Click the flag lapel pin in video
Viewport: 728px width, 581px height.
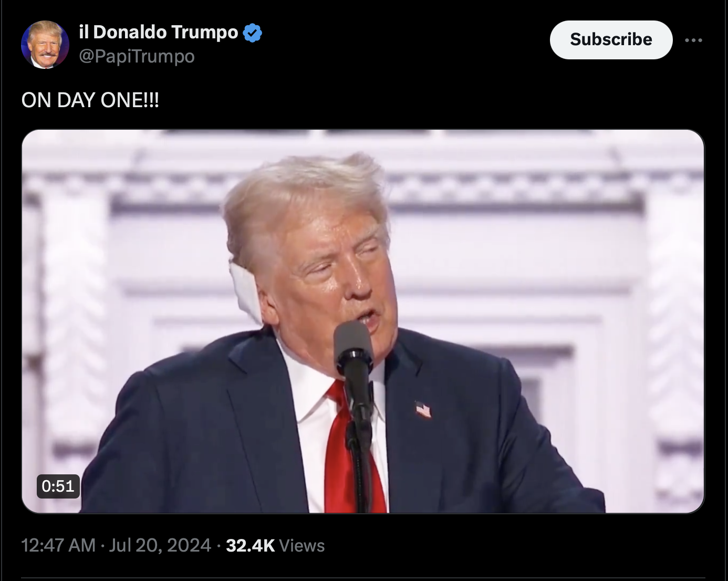click(423, 409)
